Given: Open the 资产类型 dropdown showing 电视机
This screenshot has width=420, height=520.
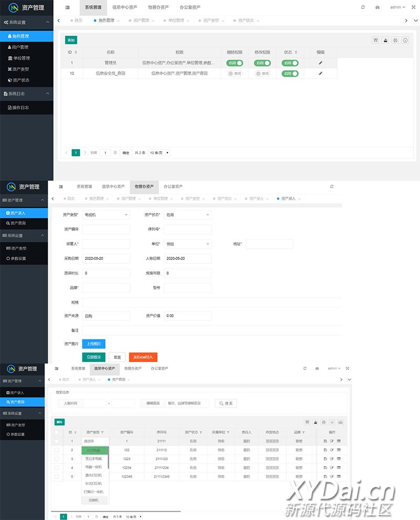Looking at the screenshot, I should click(x=106, y=215).
